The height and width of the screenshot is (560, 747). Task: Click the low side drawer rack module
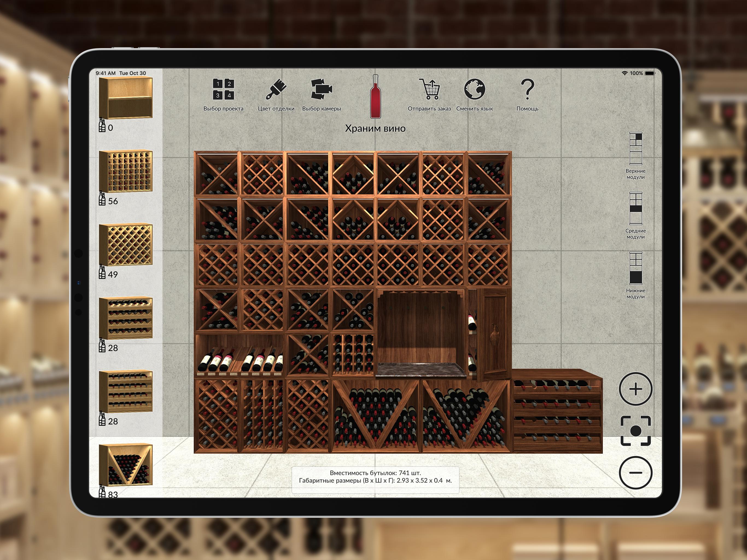point(557,411)
